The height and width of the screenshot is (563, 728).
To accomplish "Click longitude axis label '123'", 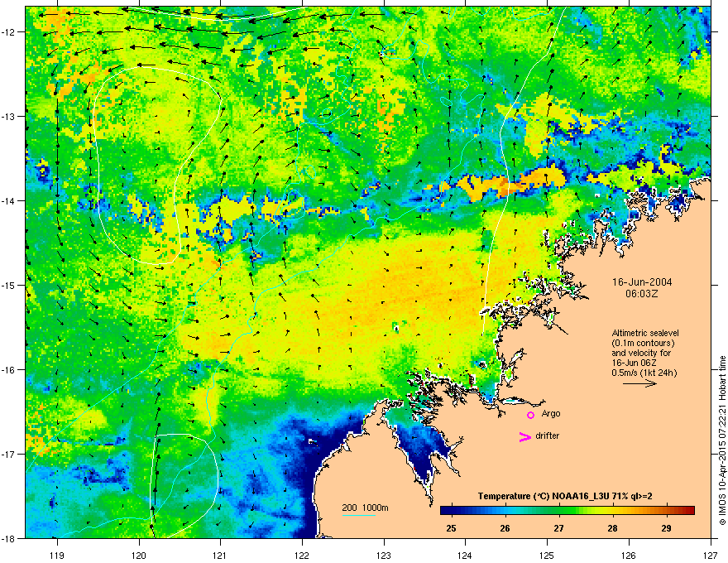I will click(x=384, y=555).
